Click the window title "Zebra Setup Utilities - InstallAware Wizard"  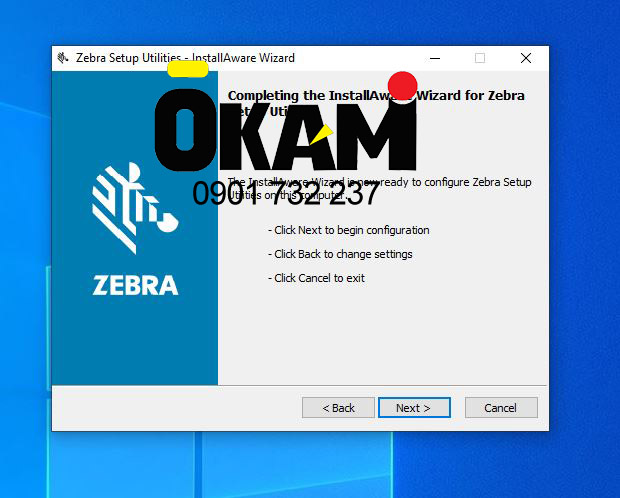point(185,58)
